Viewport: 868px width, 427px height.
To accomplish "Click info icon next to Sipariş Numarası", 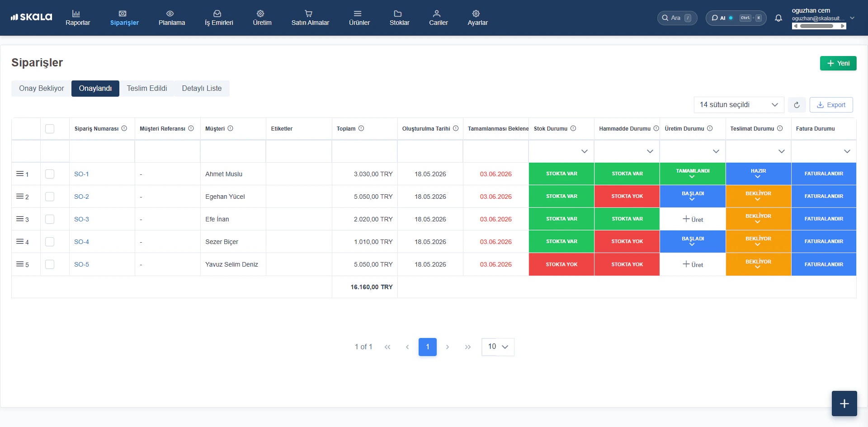I will click(x=124, y=128).
